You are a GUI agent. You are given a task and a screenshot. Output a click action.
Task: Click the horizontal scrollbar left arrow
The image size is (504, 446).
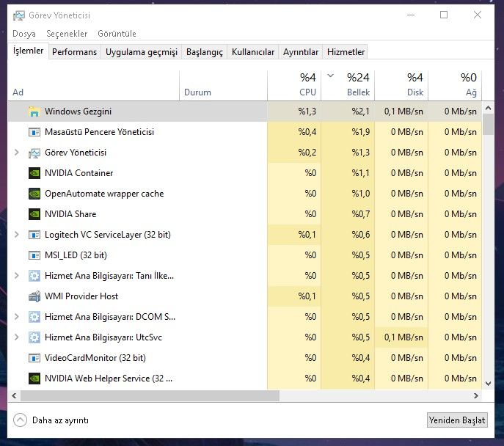[x=14, y=395]
